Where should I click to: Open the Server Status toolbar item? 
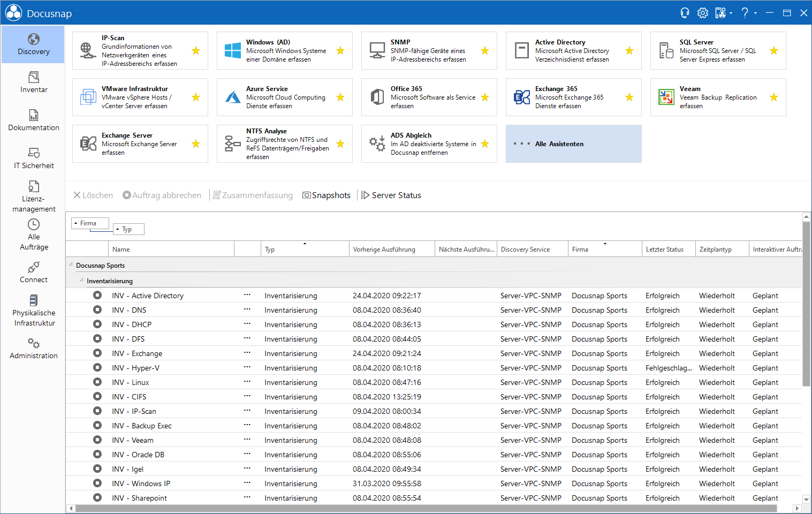pyautogui.click(x=391, y=195)
